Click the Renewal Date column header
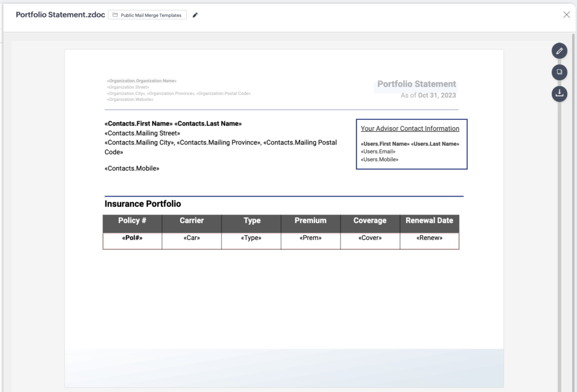Screen dimensions: 577x392 click(429, 221)
